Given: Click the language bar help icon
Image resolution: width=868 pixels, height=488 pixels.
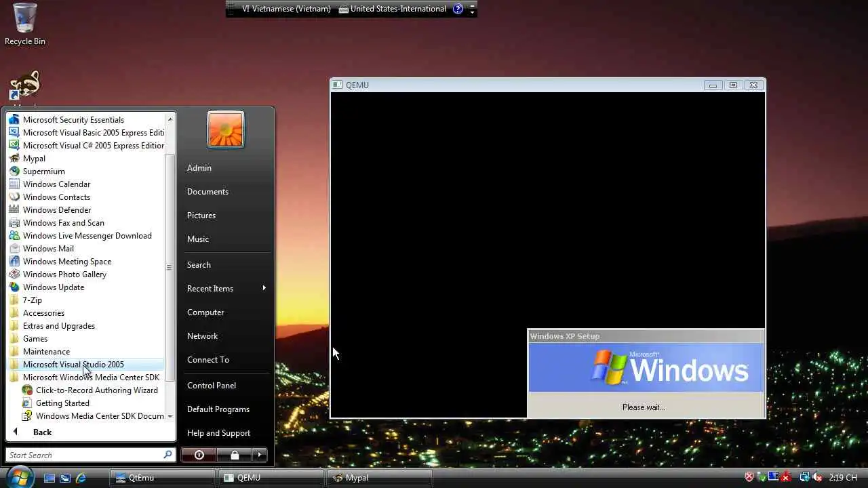Looking at the screenshot, I should tap(458, 9).
